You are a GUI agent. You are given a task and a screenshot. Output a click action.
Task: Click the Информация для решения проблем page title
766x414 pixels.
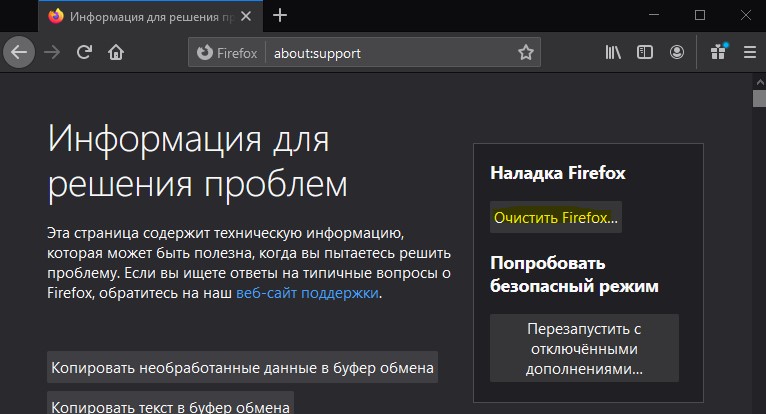(x=197, y=161)
